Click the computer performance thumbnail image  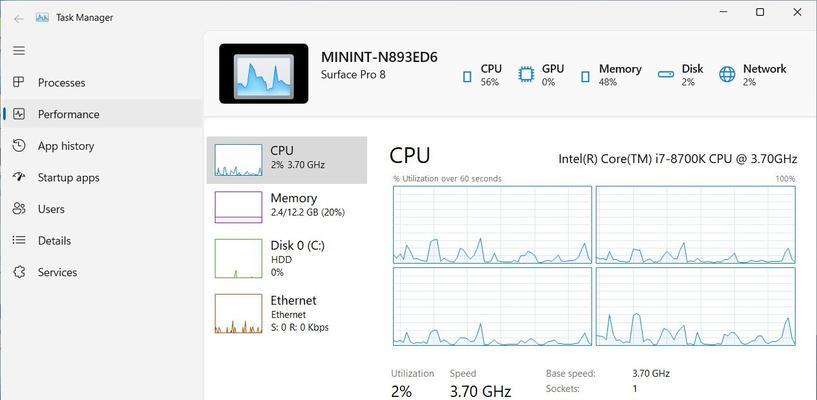click(x=264, y=73)
